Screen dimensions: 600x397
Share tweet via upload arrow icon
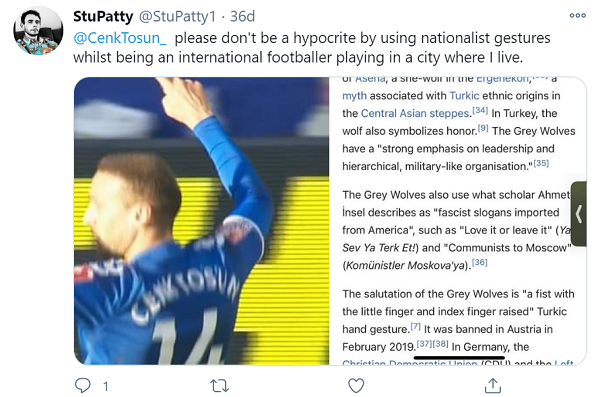tap(493, 386)
